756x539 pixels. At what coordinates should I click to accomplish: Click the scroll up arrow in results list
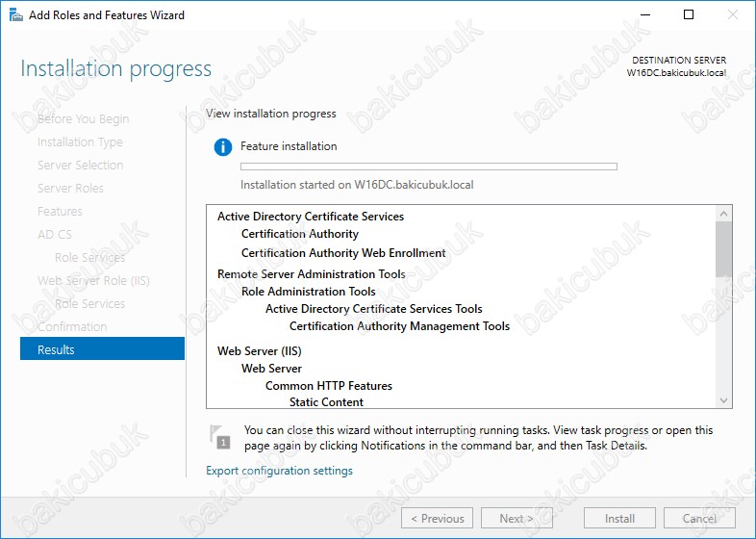723,214
